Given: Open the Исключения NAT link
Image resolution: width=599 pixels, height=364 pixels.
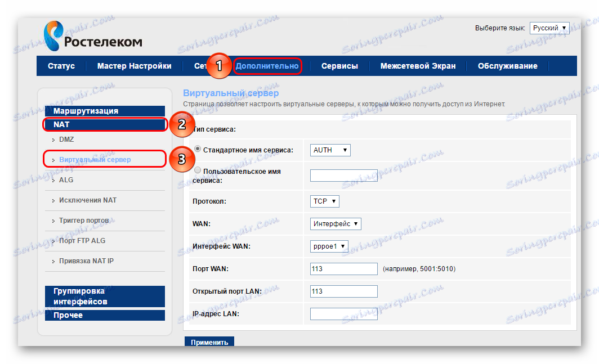Looking at the screenshot, I should click(87, 200).
